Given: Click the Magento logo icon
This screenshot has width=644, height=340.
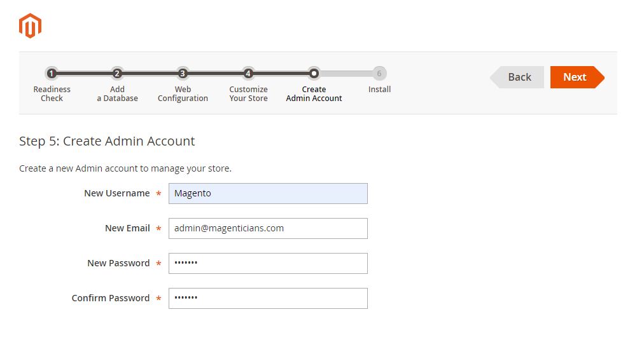Looking at the screenshot, I should click(x=31, y=26).
